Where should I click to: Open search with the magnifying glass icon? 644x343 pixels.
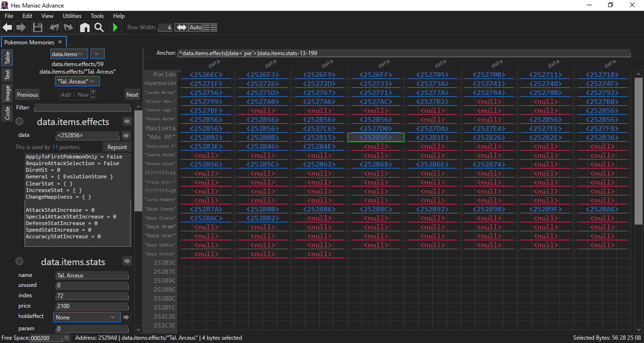coord(99,27)
